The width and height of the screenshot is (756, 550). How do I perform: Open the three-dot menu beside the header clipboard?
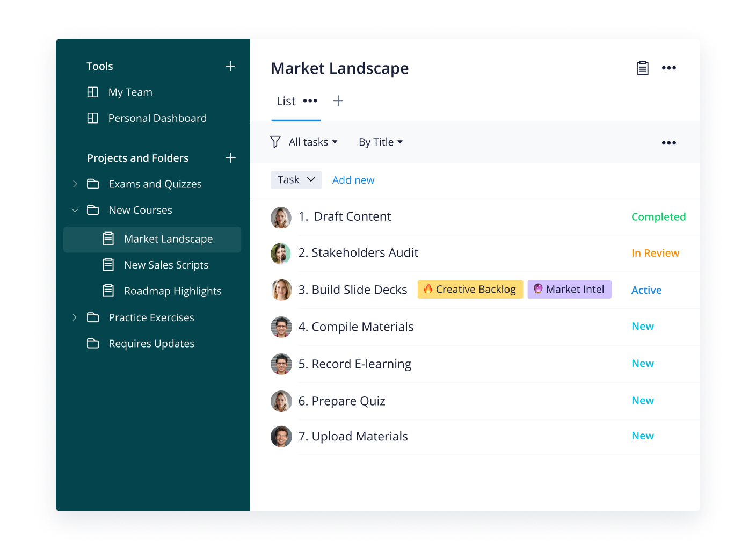pyautogui.click(x=669, y=68)
